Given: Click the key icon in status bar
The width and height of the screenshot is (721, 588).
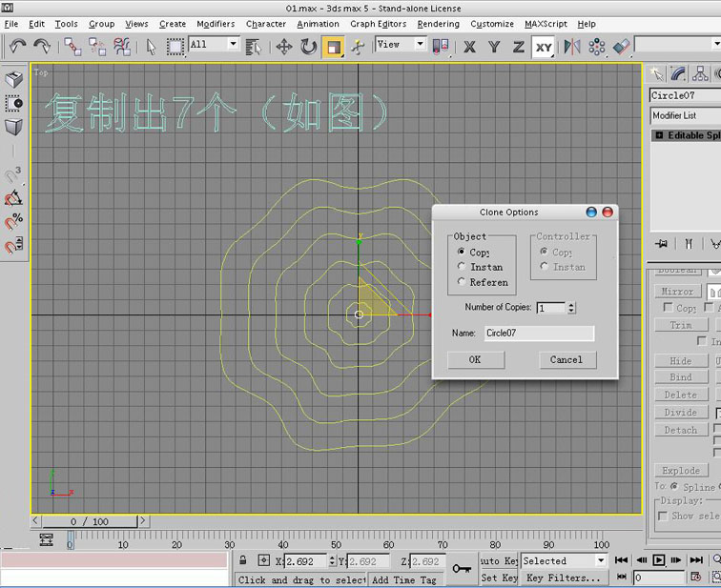Looking at the screenshot, I should 462,568.
